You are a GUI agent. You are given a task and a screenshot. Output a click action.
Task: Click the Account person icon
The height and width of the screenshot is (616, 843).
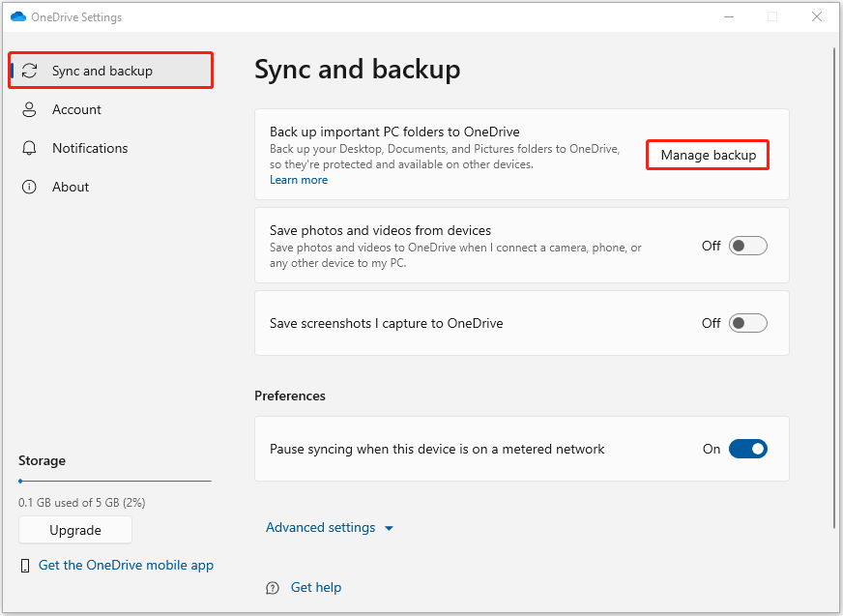[29, 109]
